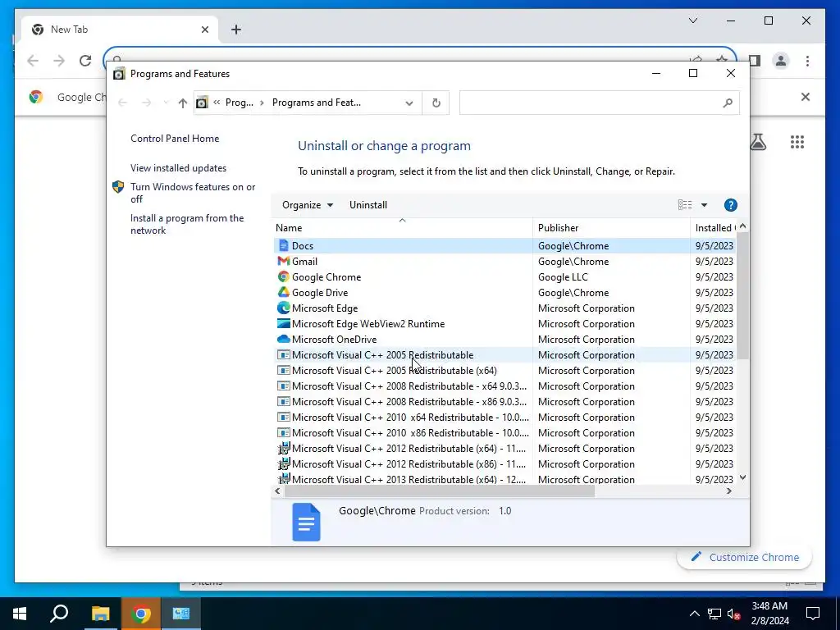Select Microsoft Visual C++ 2008 Redistributable - x64 row

(504, 386)
